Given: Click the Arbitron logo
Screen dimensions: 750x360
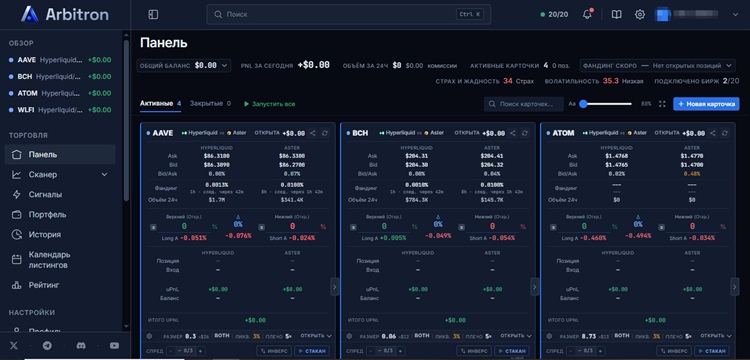Looking at the screenshot, I should point(65,14).
